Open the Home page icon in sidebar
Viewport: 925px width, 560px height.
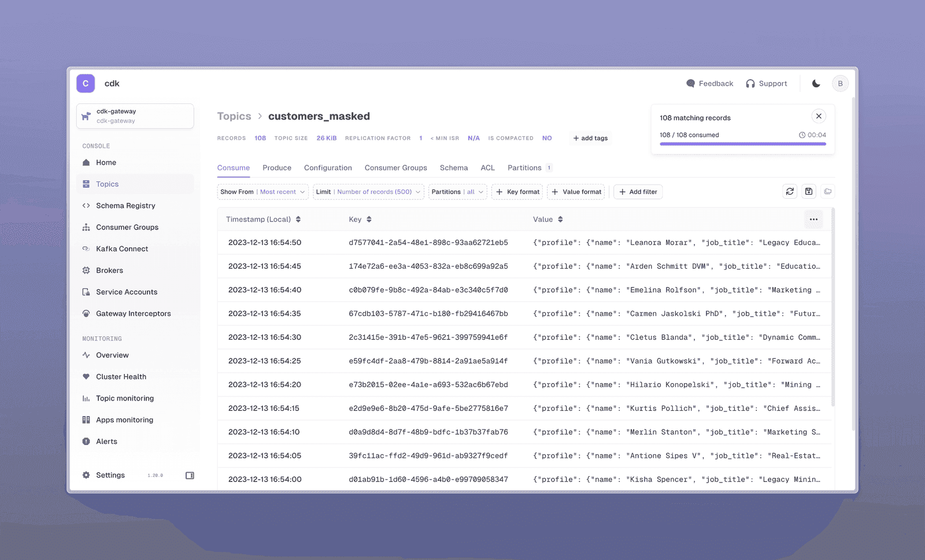pyautogui.click(x=86, y=162)
